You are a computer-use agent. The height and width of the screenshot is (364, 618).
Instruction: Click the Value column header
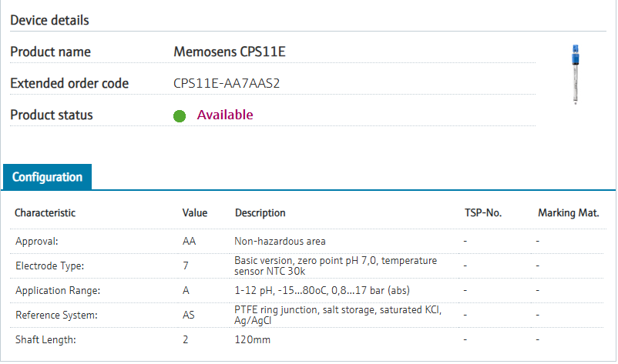pyautogui.click(x=195, y=213)
